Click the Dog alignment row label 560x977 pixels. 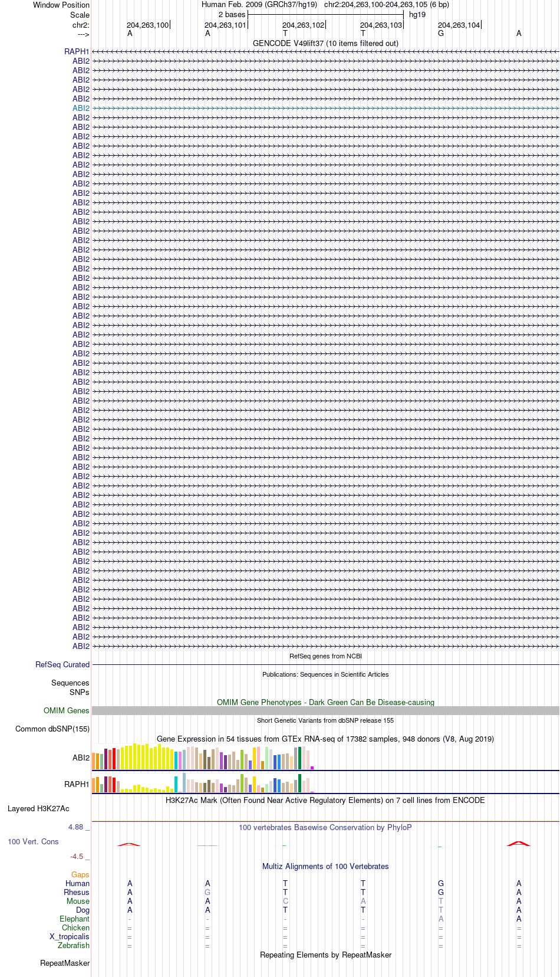point(83,910)
